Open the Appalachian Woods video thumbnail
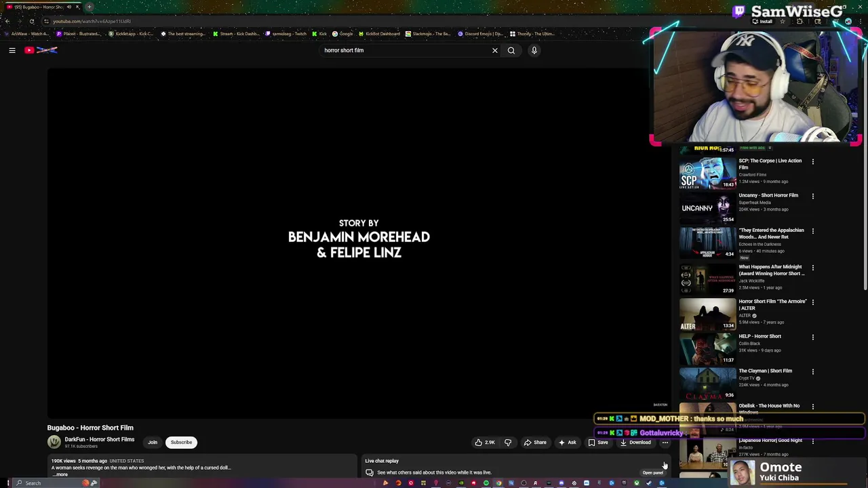 click(707, 243)
